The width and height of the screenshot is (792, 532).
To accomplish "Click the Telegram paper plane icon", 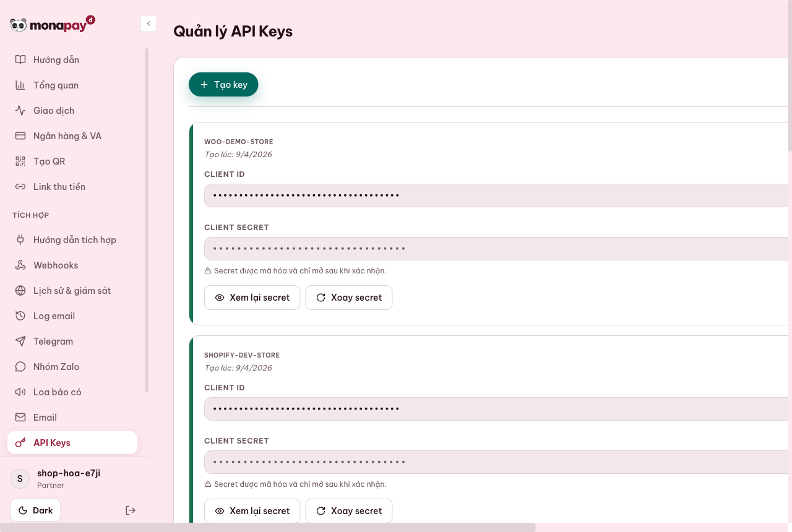I will [20, 341].
